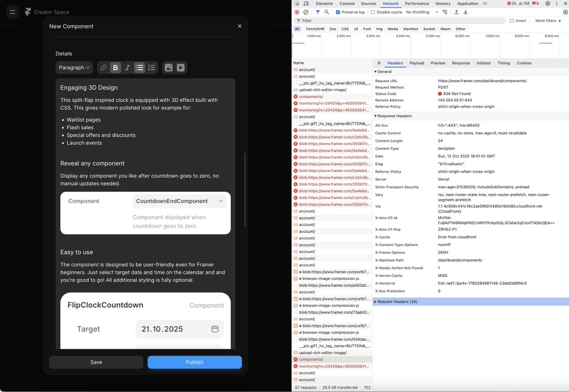The width and height of the screenshot is (569, 392).
Task: Open the Timing tab
Action: [x=504, y=63]
